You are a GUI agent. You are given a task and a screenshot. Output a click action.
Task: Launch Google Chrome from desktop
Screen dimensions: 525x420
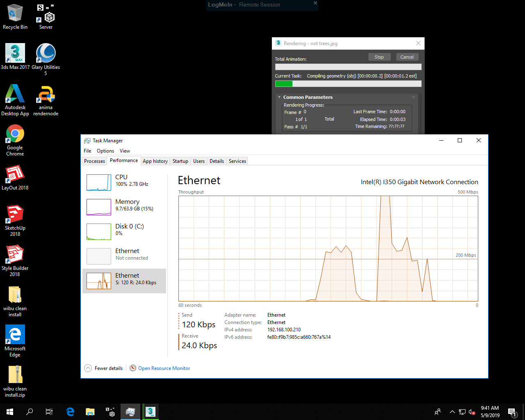tap(15, 140)
